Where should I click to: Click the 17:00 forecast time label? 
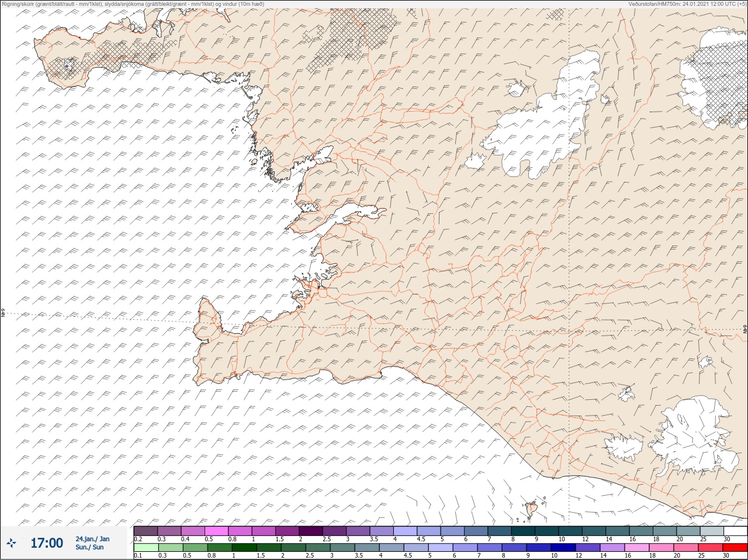(x=46, y=543)
